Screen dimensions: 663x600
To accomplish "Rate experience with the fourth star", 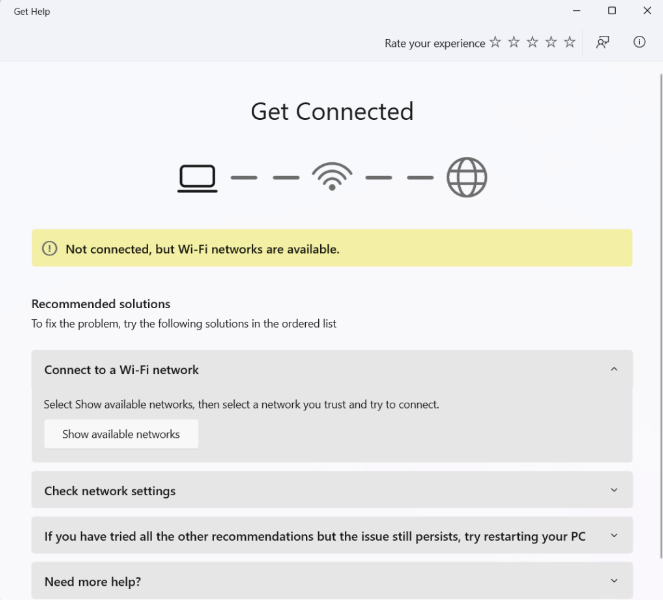I will 551,42.
